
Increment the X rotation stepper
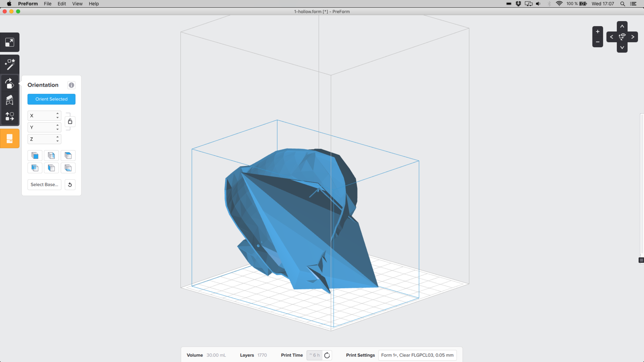58,114
